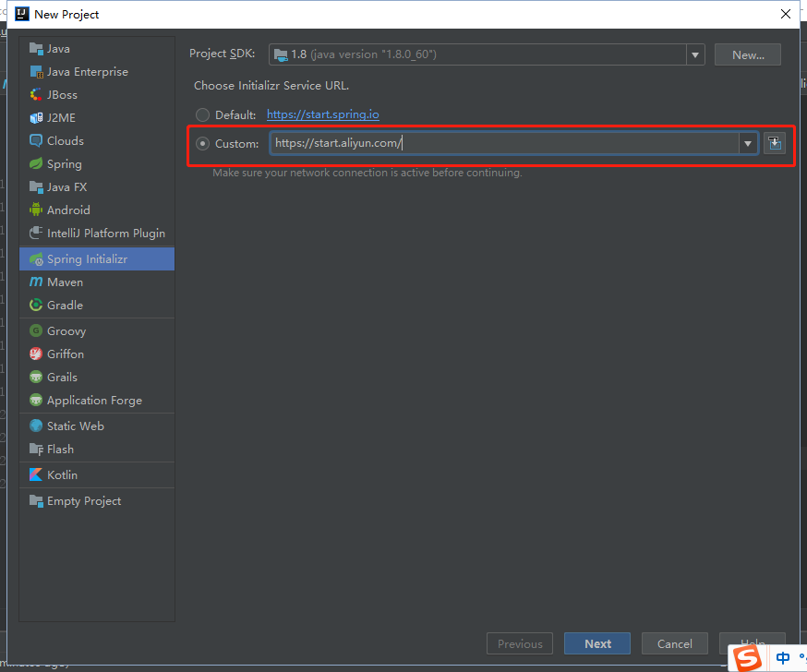Select the IntelliJ Platform Plugin label
The image size is (807, 672).
106,234
